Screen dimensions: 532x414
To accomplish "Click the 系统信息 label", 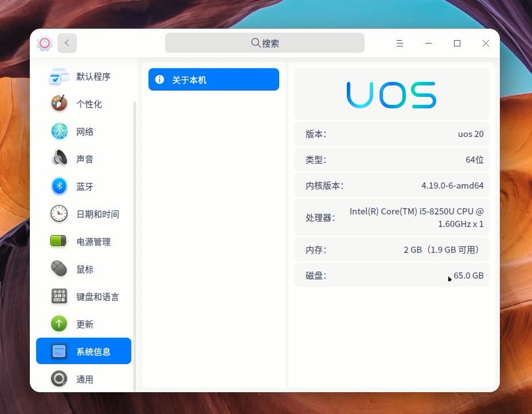I will tap(93, 352).
